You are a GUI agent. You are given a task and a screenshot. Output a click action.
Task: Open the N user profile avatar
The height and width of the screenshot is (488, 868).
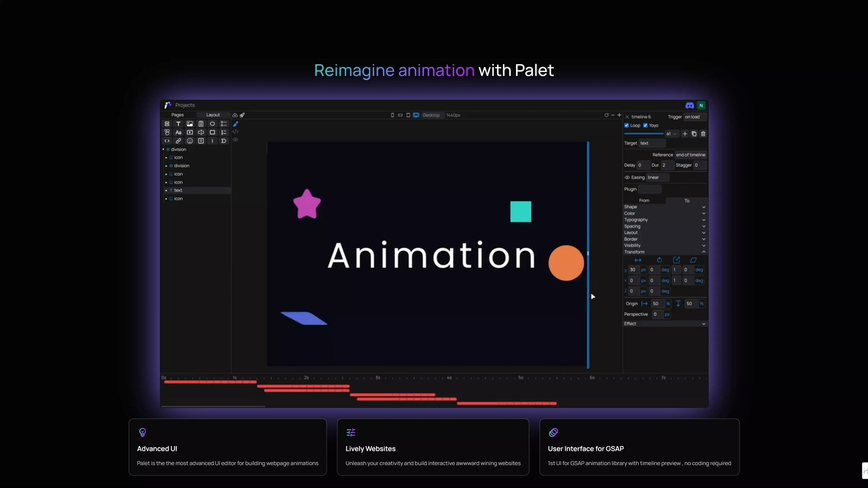pos(701,105)
